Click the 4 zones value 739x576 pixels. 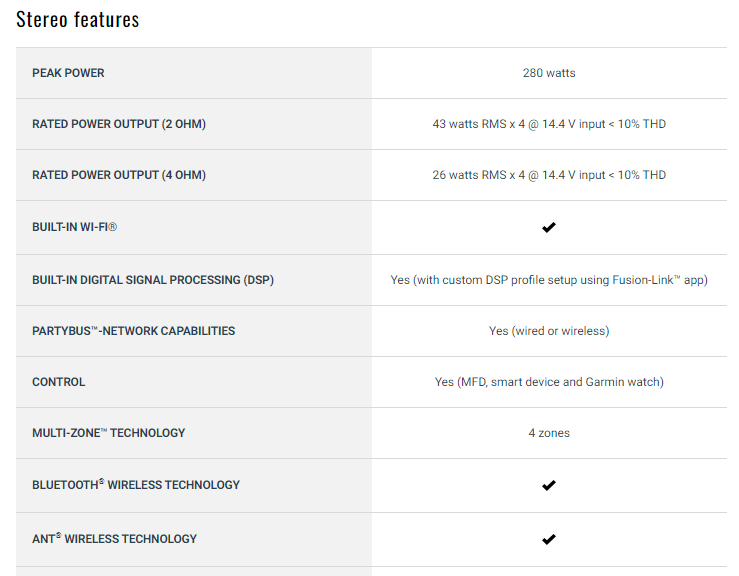click(549, 433)
